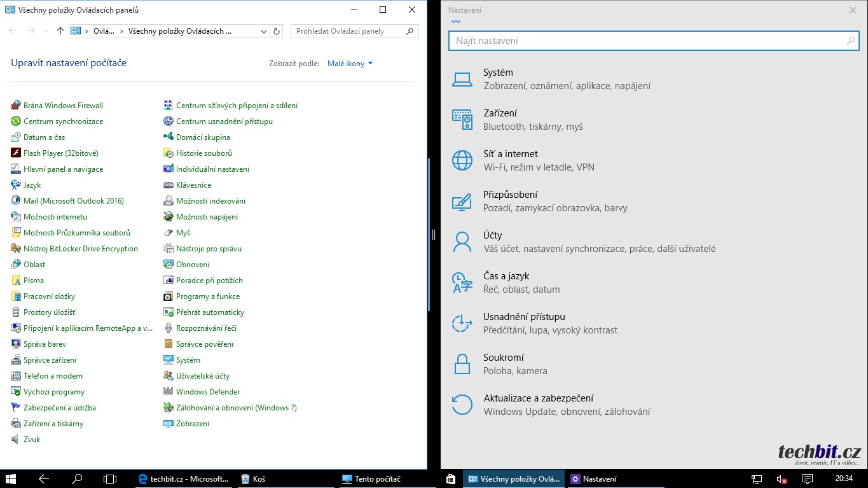Image resolution: width=868 pixels, height=488 pixels.
Task: Click the Soukromí padlock icon
Action: click(x=462, y=364)
